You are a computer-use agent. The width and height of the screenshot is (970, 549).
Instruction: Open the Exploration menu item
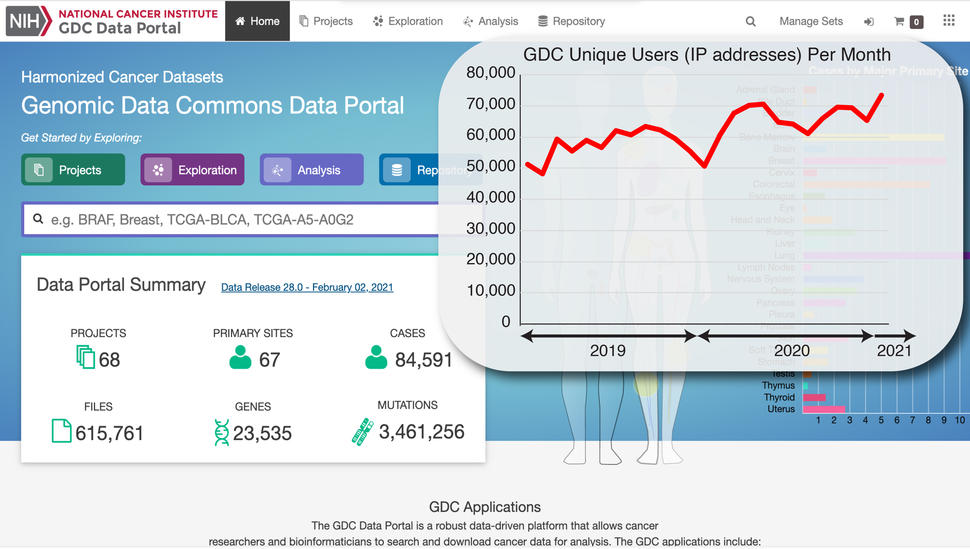click(x=407, y=21)
